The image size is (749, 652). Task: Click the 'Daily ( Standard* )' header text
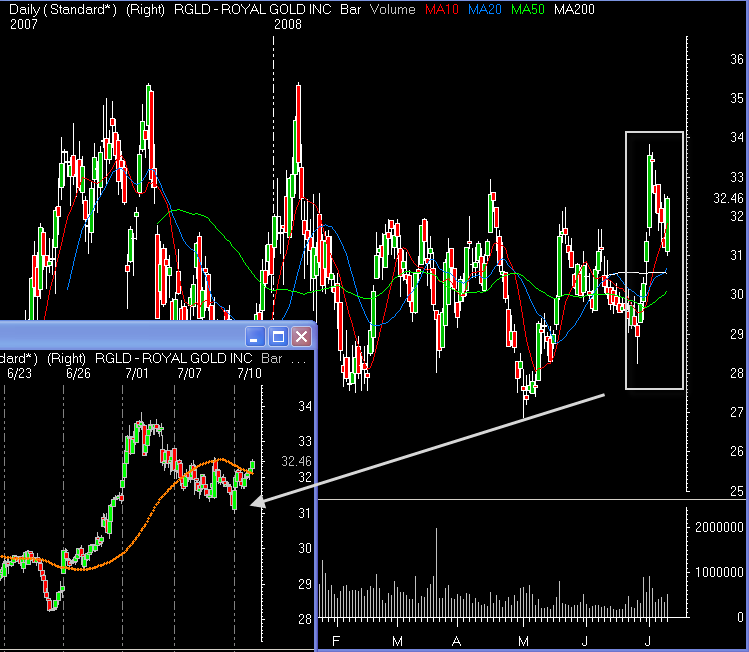click(x=63, y=9)
